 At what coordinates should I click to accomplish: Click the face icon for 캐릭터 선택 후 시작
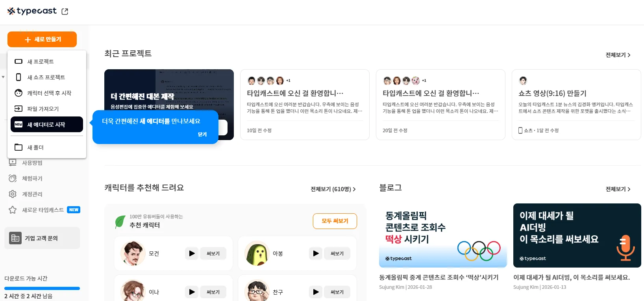point(19,93)
